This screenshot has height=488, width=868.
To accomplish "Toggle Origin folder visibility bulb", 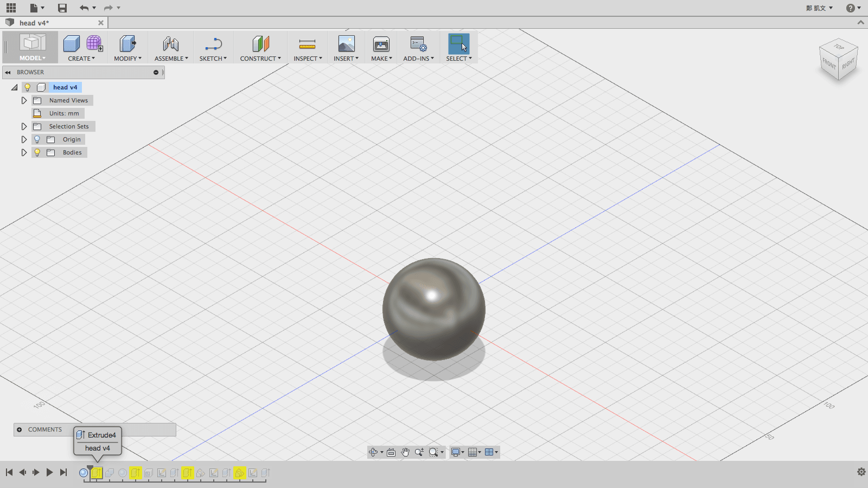I will point(37,139).
